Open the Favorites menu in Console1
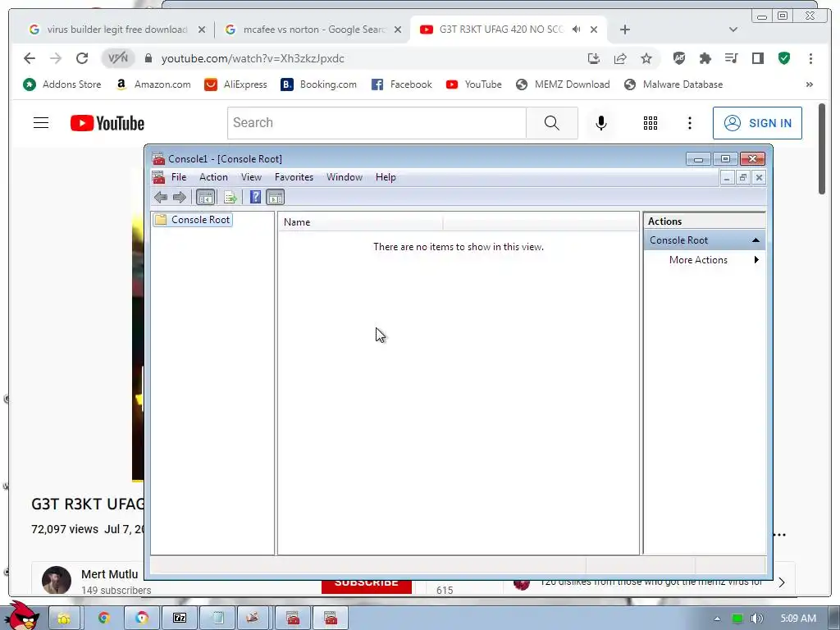Image resolution: width=840 pixels, height=630 pixels. [x=294, y=177]
